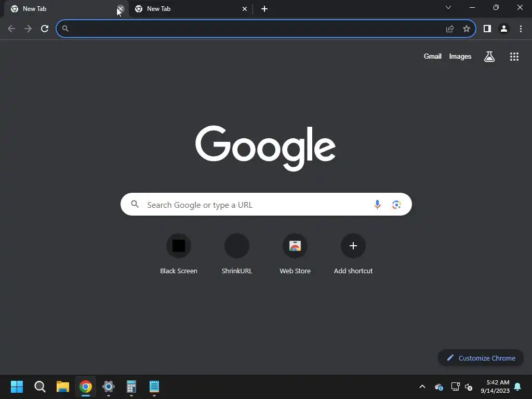The width and height of the screenshot is (532, 399).
Task: Open Settings from the taskbar
Action: [109, 387]
